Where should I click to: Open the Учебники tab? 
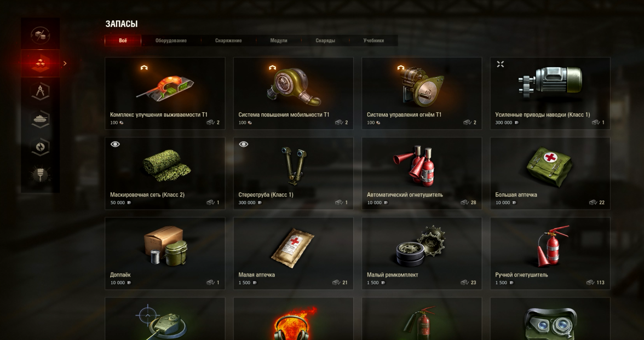[373, 41]
